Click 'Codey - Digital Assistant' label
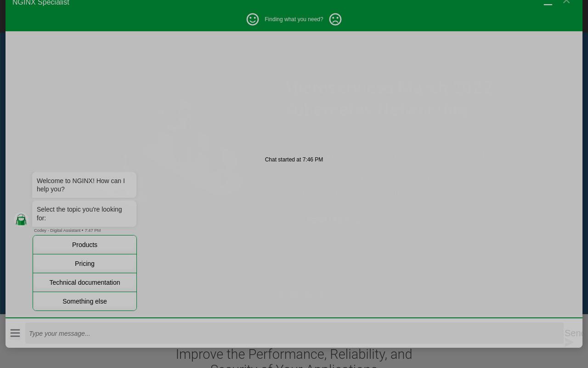 (57, 230)
